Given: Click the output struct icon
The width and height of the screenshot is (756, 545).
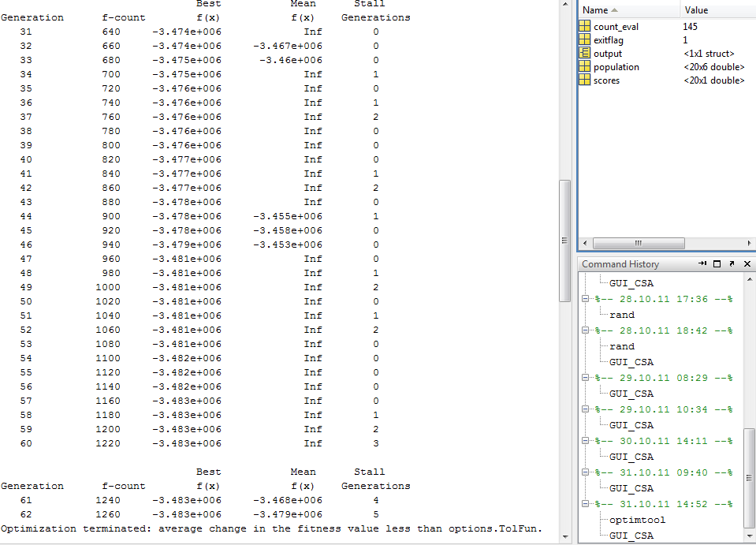Looking at the screenshot, I should pyautogui.click(x=584, y=54).
